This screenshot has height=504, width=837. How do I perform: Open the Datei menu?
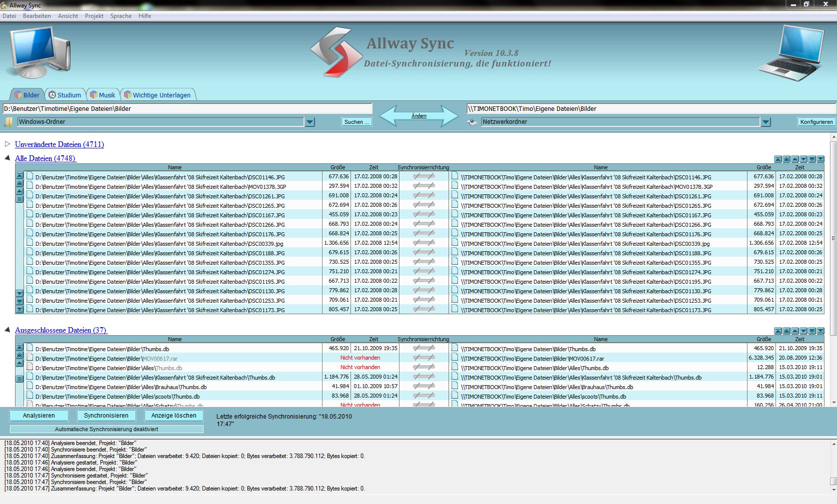pos(9,16)
